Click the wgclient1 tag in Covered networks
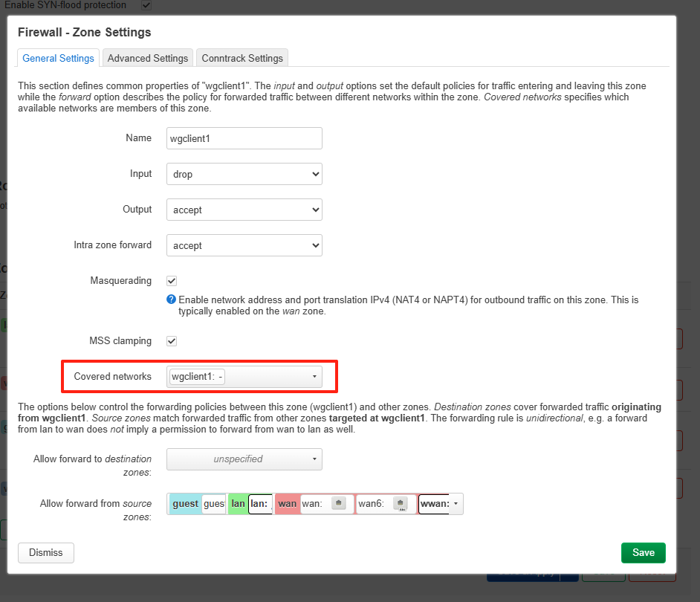The image size is (700, 602). (197, 377)
